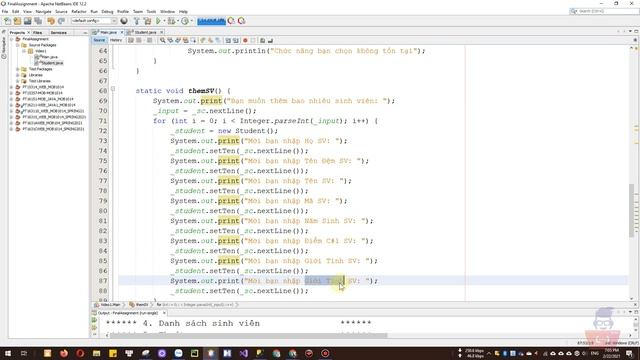640x360 pixels.
Task: Click the Uncomment icon in editor toolbar
Action: (x=270, y=40)
